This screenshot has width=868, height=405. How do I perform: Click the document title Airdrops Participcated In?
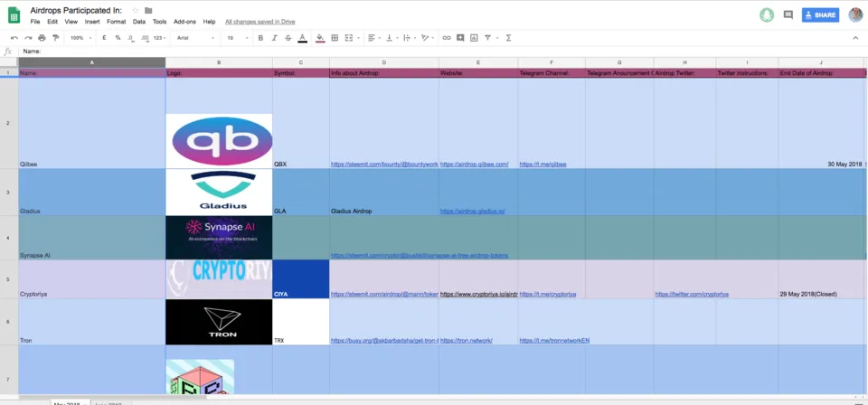[x=76, y=10]
